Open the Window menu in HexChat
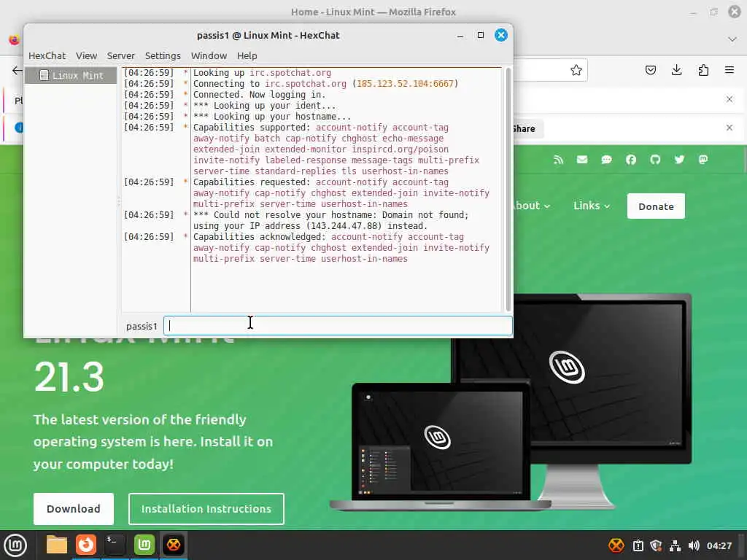This screenshot has height=560, width=747. coord(209,55)
